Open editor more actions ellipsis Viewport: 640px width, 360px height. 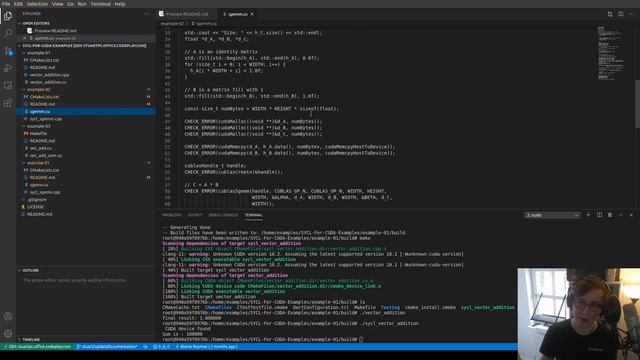coord(631,14)
